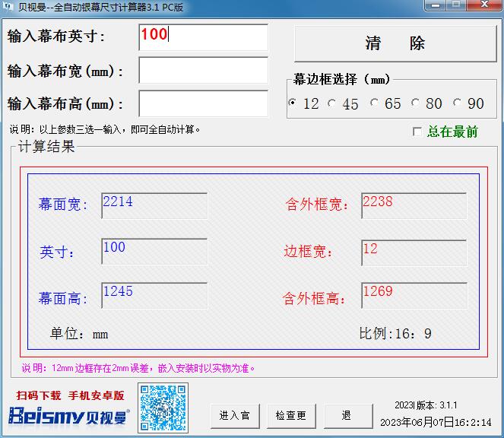Click the 幕面宽 result field showing 2214
Screen dimensions: 504x438
coord(154,206)
